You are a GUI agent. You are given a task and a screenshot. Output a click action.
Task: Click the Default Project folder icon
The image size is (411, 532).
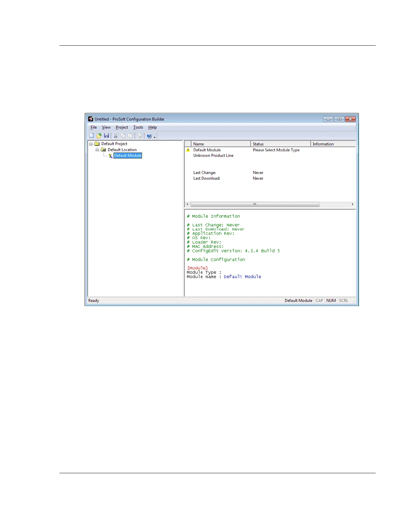pyautogui.click(x=97, y=144)
